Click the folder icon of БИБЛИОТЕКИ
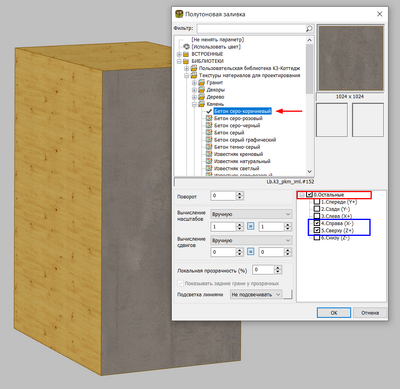The height and width of the screenshot is (389, 400). (186, 61)
